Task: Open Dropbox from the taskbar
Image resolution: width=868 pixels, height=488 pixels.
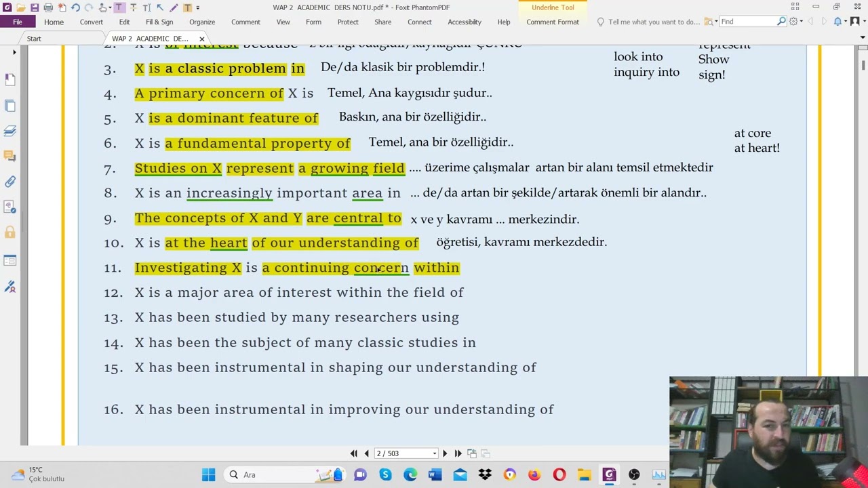Action: click(485, 474)
